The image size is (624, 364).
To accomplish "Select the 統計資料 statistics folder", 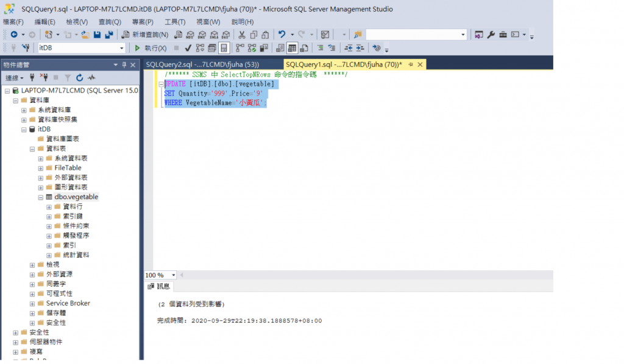I will 76,255.
